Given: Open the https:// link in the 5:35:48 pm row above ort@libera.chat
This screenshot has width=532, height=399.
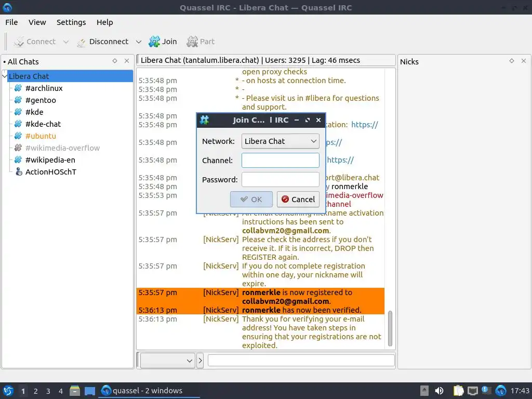Looking at the screenshot, I should click(340, 160).
